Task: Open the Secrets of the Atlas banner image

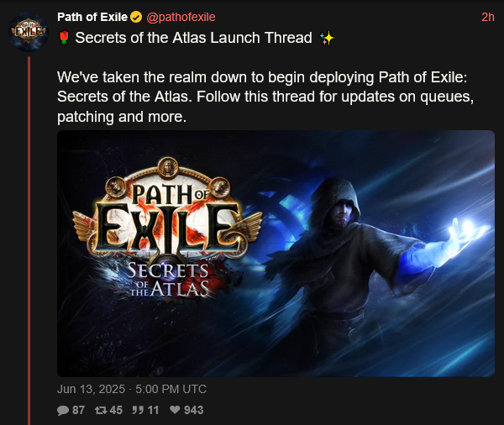Action: coord(276,254)
